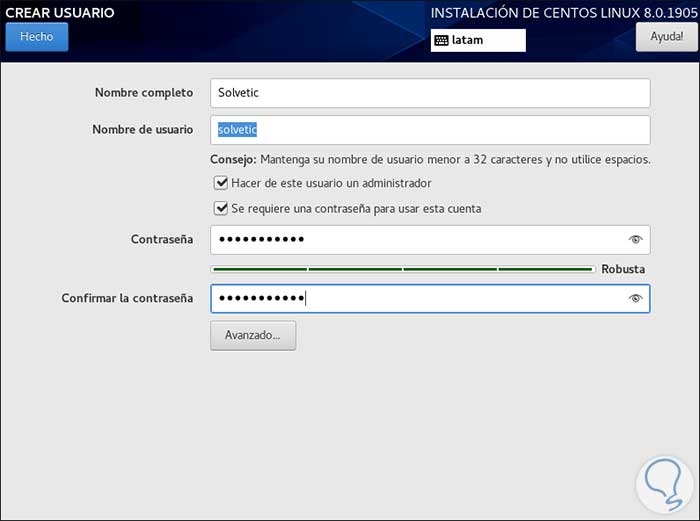Click the CREAR USUARIO title
The height and width of the screenshot is (521, 700).
pos(60,13)
